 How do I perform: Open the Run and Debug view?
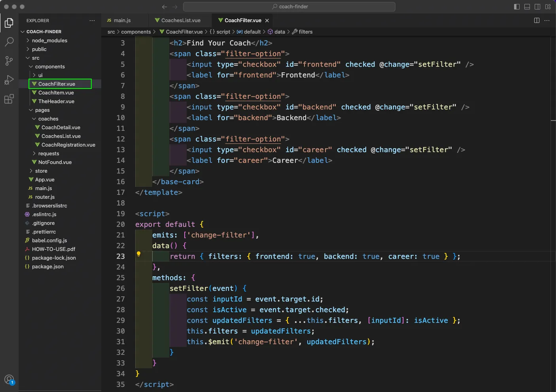pyautogui.click(x=9, y=79)
